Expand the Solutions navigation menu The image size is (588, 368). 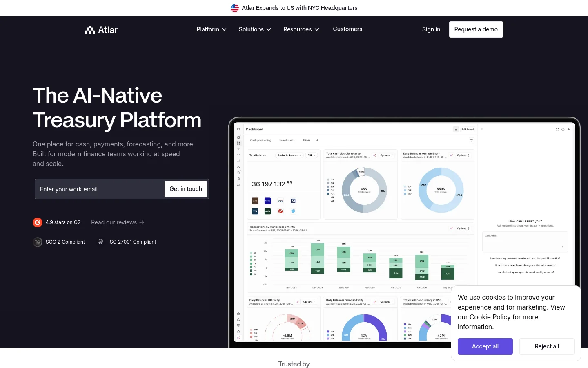click(x=255, y=29)
